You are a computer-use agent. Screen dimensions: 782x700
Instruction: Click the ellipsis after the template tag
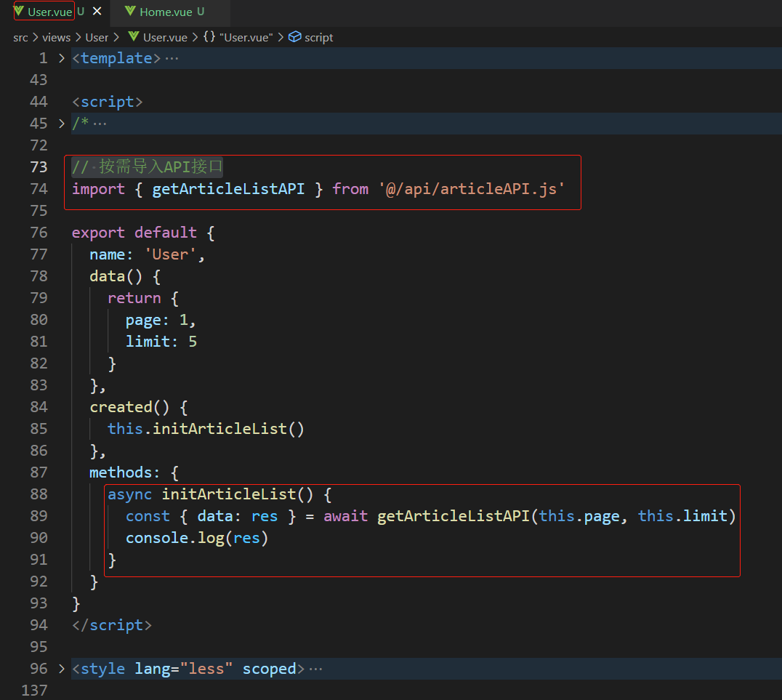point(172,59)
